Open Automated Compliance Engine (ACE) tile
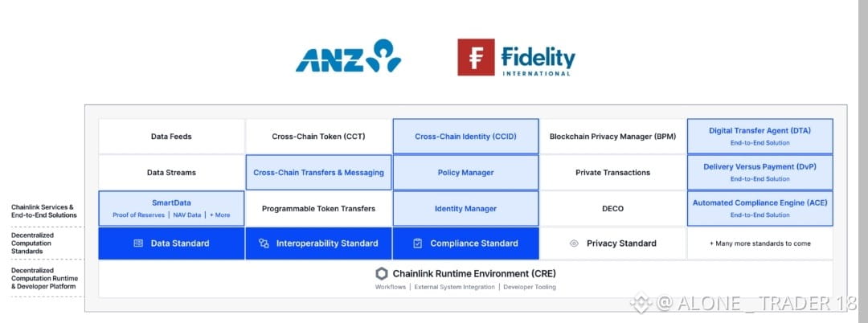Screen dimensions: 868x323 pos(759,208)
